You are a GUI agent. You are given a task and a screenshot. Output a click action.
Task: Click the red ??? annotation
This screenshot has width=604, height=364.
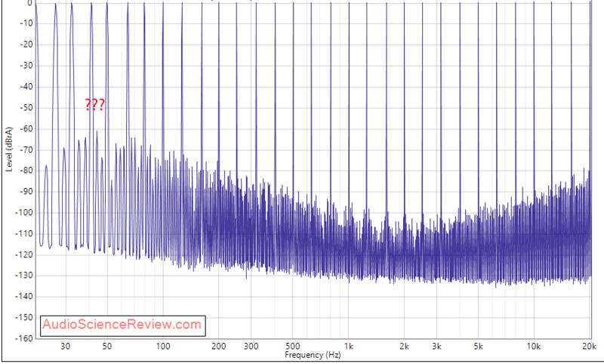click(95, 105)
